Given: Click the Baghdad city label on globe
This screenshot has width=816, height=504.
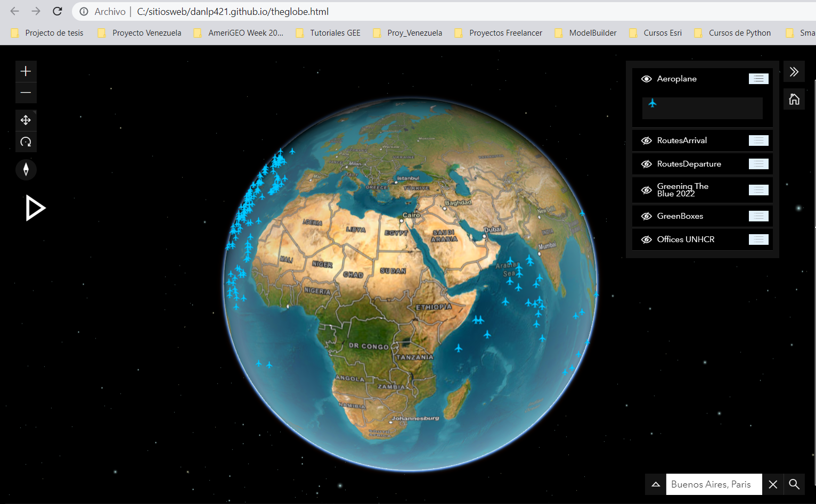Looking at the screenshot, I should (458, 203).
